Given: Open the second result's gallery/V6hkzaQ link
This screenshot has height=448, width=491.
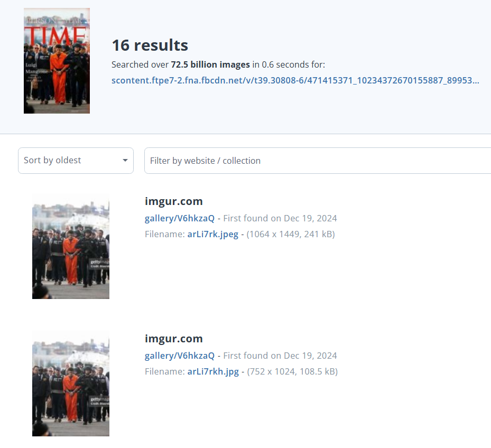Looking at the screenshot, I should 180,356.
